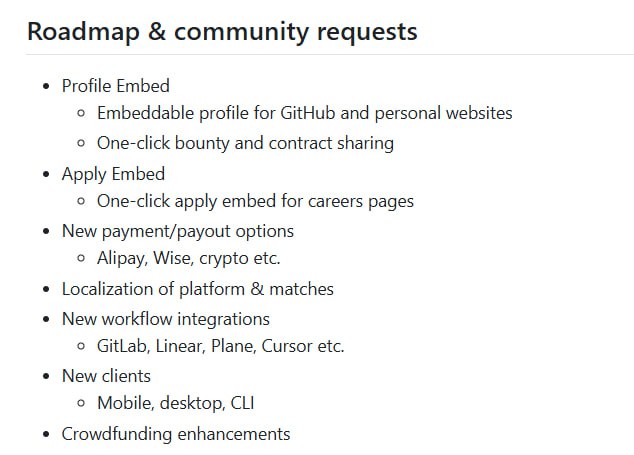
Task: Click the word "crypto" in payment options
Action: pyautogui.click(x=229, y=259)
